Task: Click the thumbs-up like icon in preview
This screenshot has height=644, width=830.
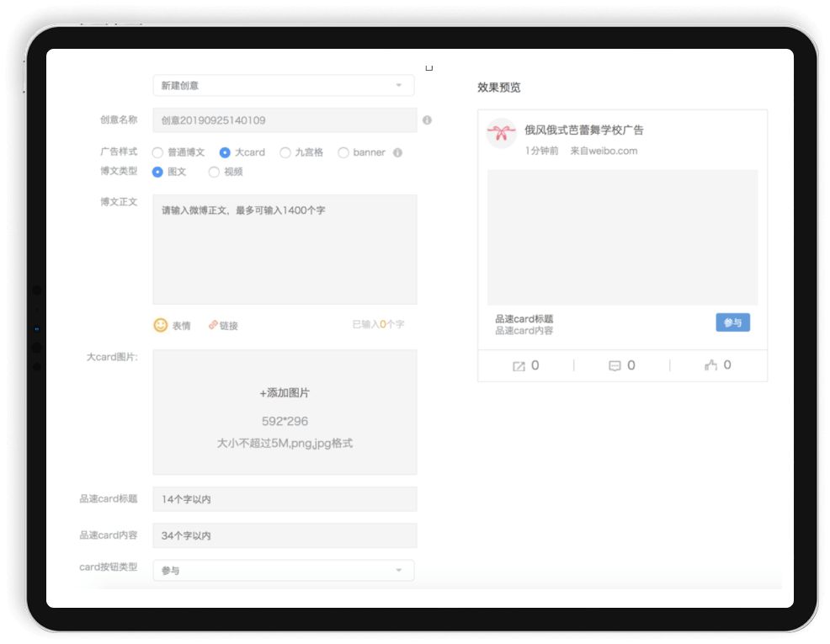Action: click(x=710, y=365)
